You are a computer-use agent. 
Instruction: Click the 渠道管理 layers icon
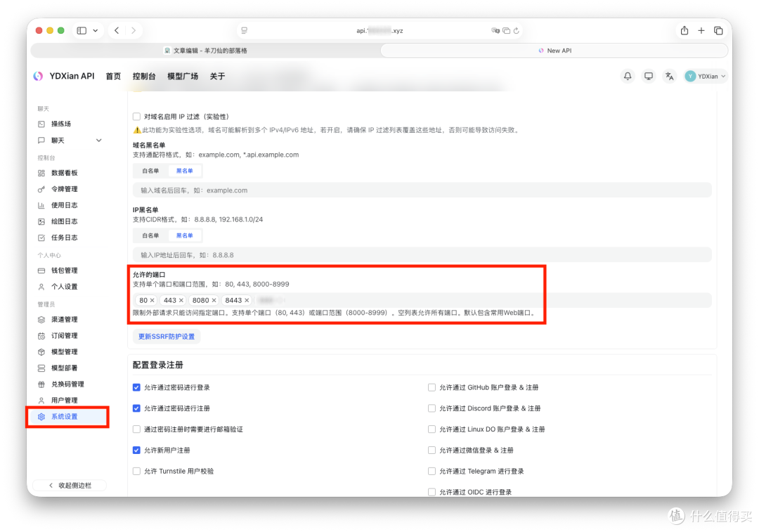41,320
